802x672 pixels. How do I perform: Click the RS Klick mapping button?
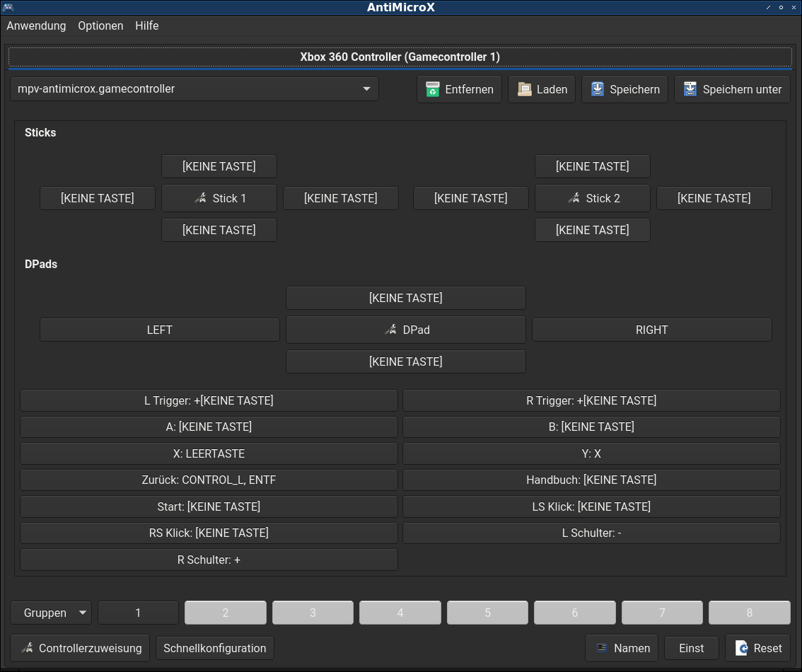[209, 533]
